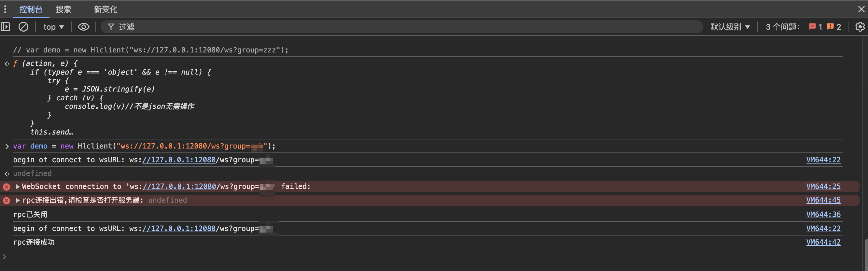
Task: Clear the console output
Action: tap(23, 27)
